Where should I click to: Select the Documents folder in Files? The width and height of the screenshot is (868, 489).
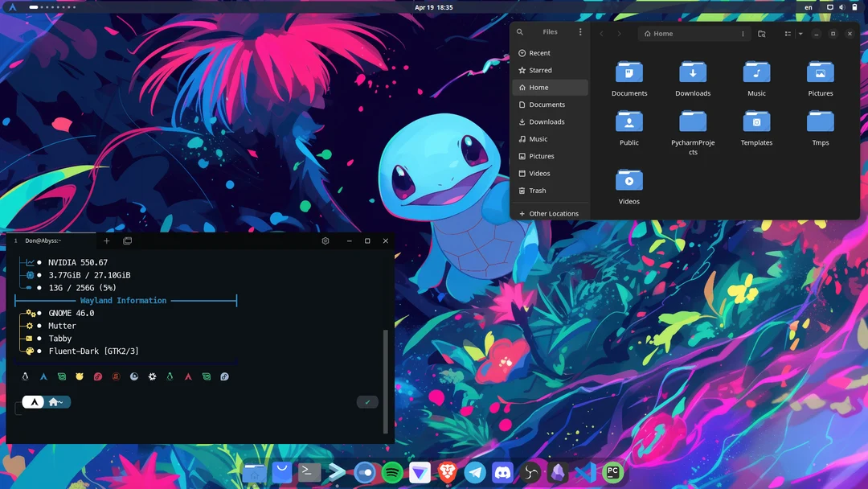[x=628, y=78]
